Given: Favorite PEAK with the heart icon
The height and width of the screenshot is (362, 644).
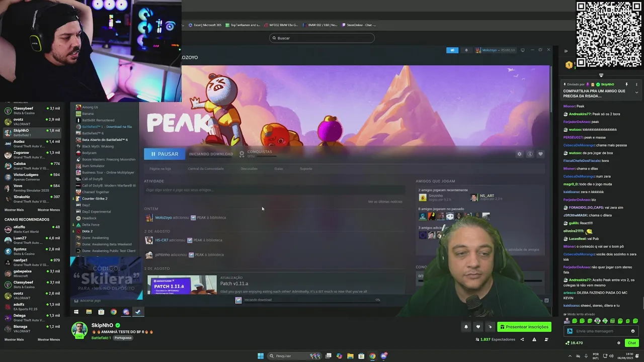Looking at the screenshot, I should [x=540, y=154].
